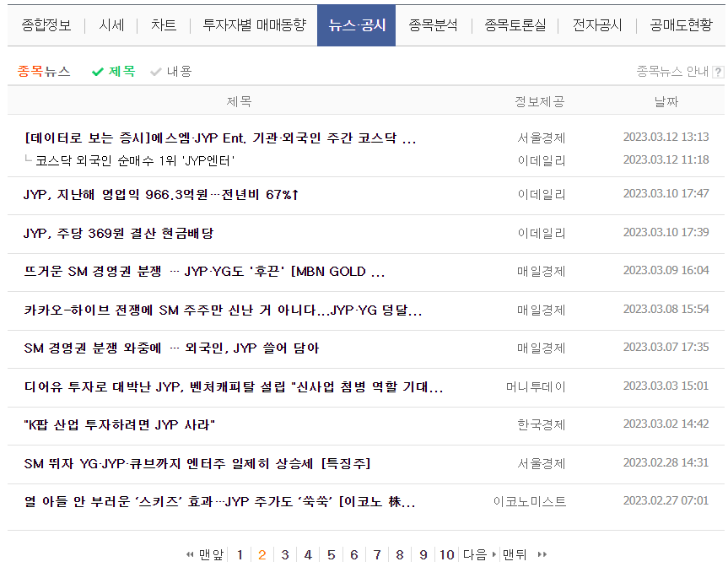This screenshot has height=567, width=728.
Task: Click the 날짜 column header
Action: click(x=666, y=101)
